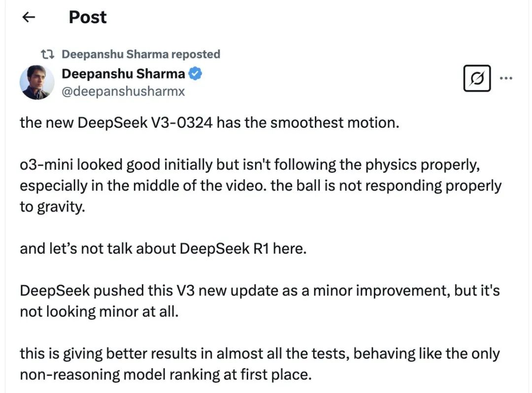Click the @deepanshusharmx handle
Viewport: 532px width, 393px height.
[x=123, y=91]
